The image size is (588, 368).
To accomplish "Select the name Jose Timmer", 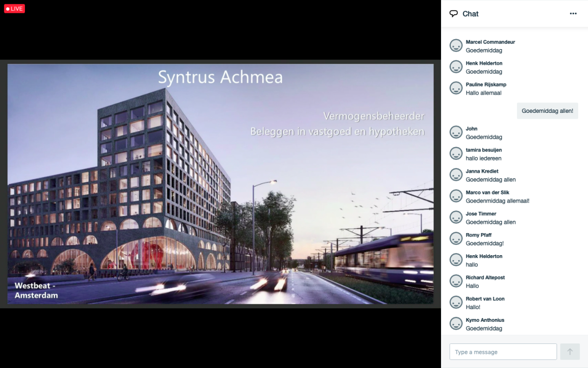I will [481, 214].
